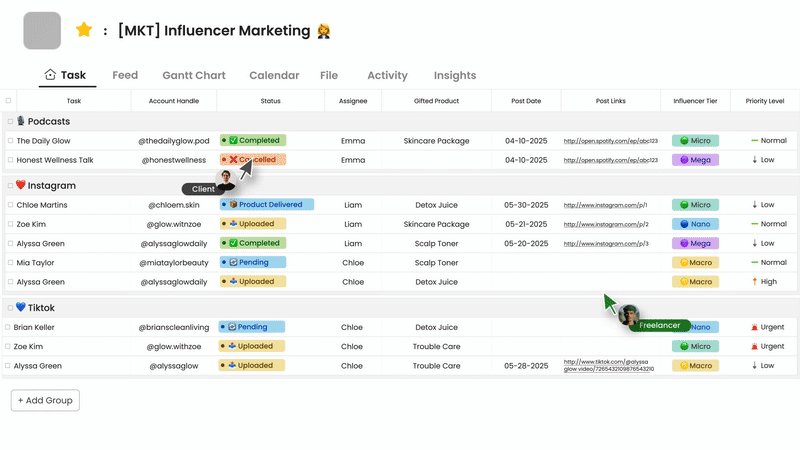Check the box for The Daily Glow
Image resolution: width=800 pixels, height=450 pixels.
[10, 141]
